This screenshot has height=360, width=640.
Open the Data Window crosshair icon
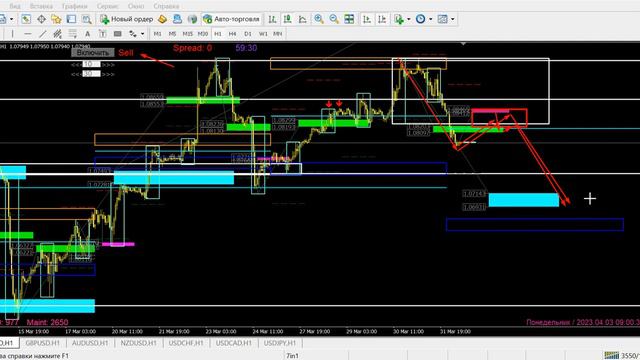41,19
